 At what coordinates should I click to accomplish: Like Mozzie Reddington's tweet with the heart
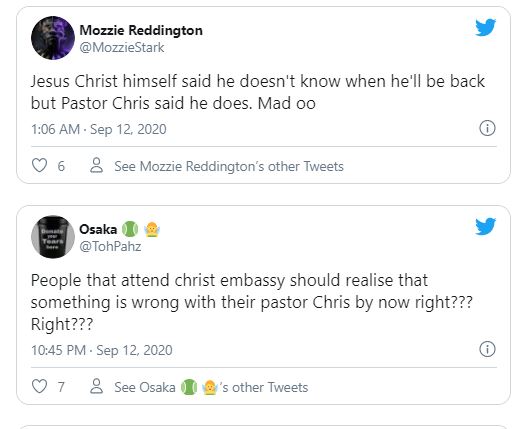click(39, 165)
